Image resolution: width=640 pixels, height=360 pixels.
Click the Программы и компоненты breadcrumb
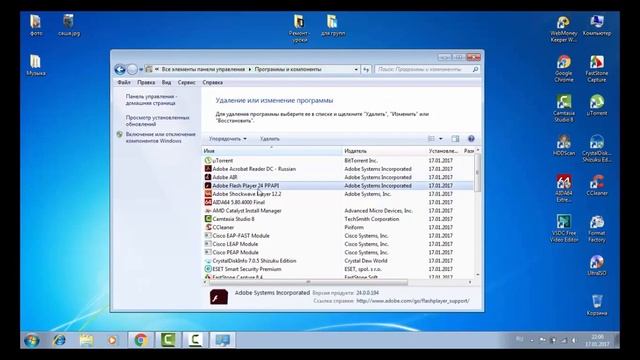[x=288, y=69]
